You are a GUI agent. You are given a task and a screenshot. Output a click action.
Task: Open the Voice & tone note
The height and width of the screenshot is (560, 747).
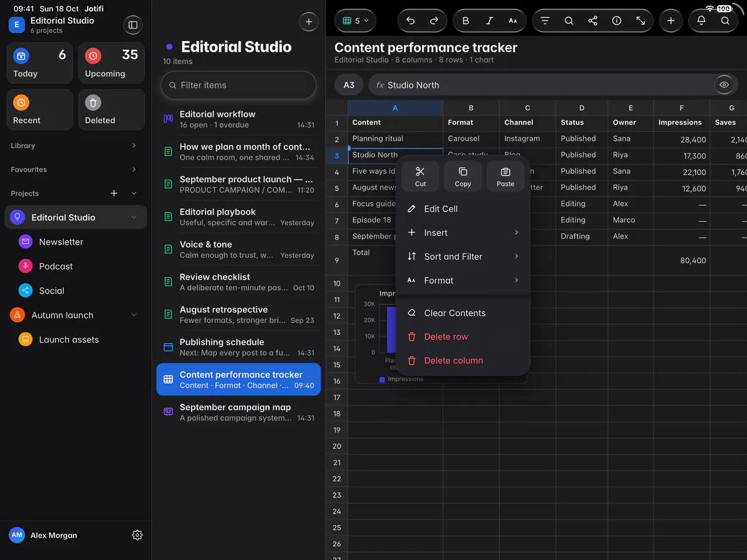click(x=238, y=250)
